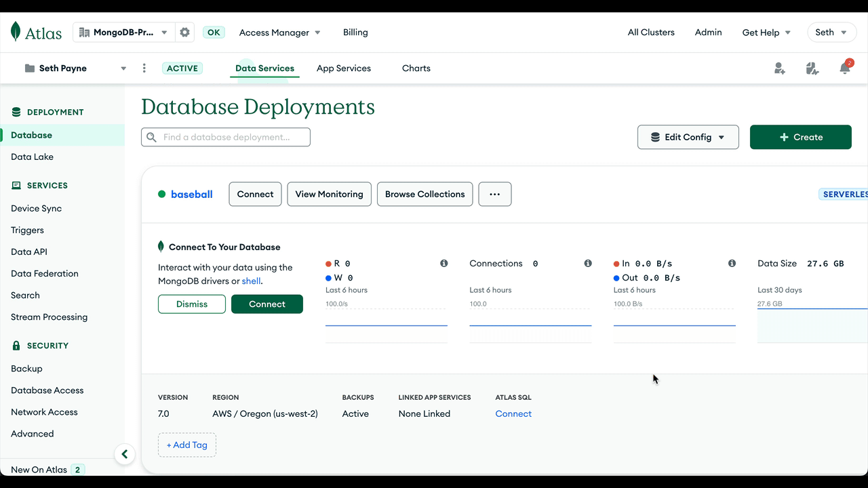Expand the Access Manager menu
Screen dimensions: 868x488
[x=279, y=33]
